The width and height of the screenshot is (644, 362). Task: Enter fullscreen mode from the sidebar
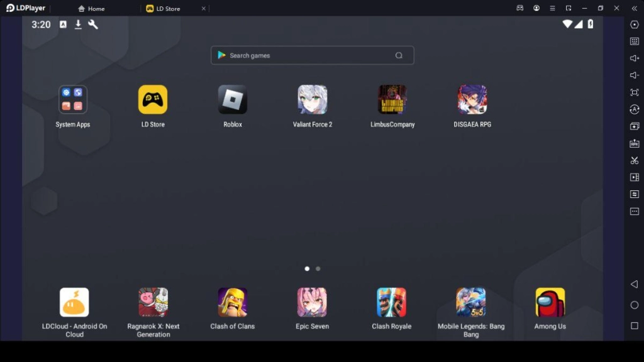tap(635, 92)
